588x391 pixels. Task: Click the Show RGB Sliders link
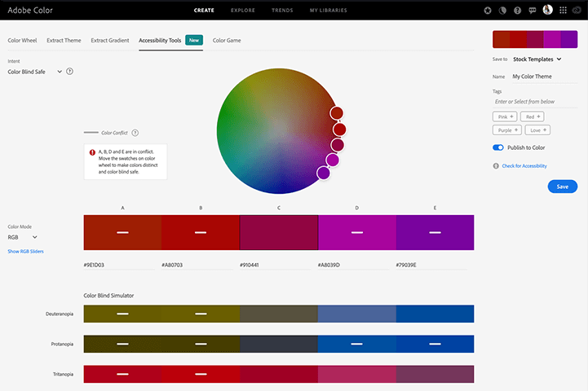pos(25,252)
